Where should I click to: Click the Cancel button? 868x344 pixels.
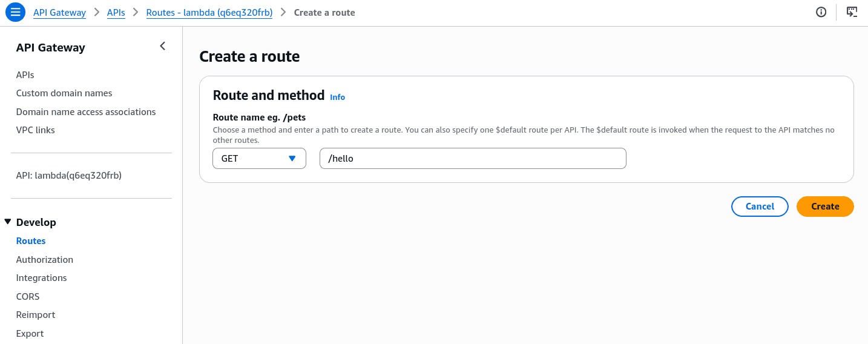click(760, 207)
